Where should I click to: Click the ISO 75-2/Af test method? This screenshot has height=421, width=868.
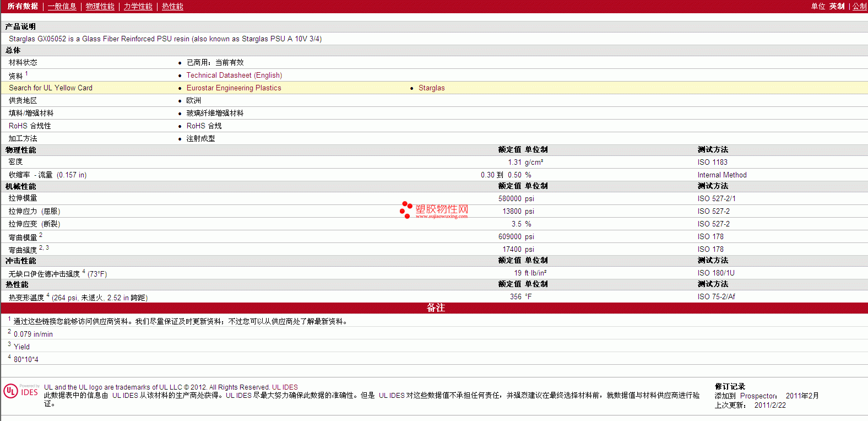coord(716,297)
